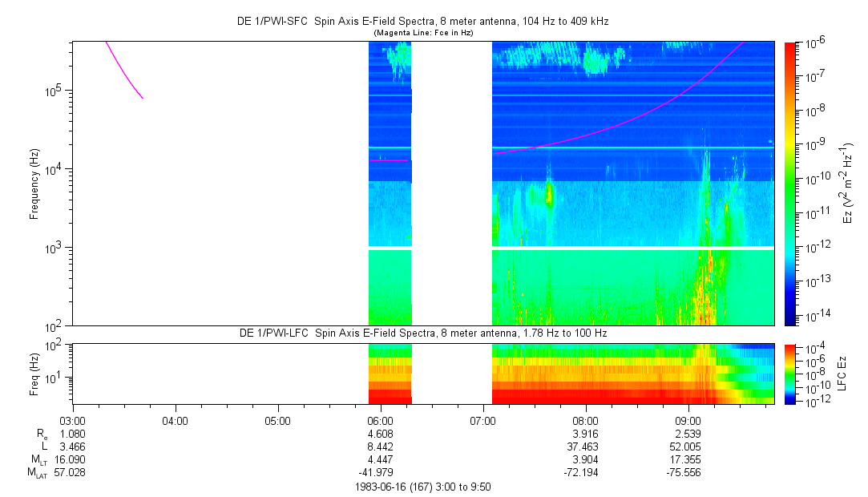
Task: Click the L value 37.463
Action: (x=586, y=446)
